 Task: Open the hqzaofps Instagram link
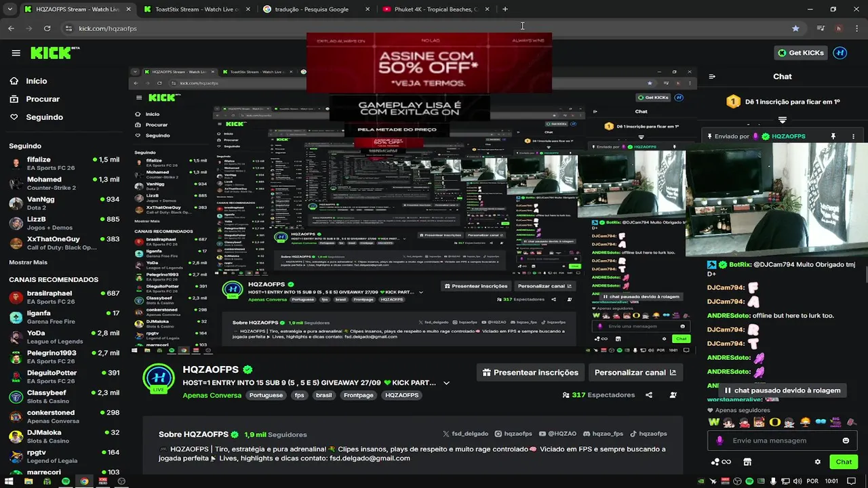click(x=513, y=434)
